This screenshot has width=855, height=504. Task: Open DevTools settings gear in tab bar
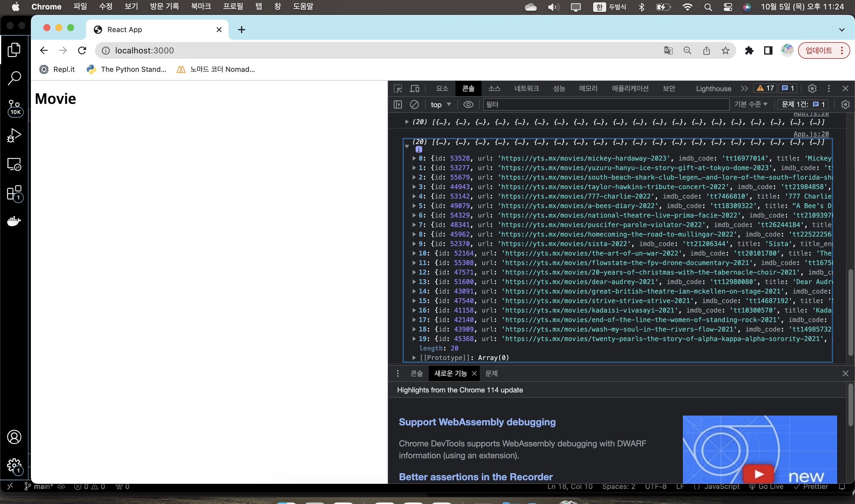tap(812, 89)
